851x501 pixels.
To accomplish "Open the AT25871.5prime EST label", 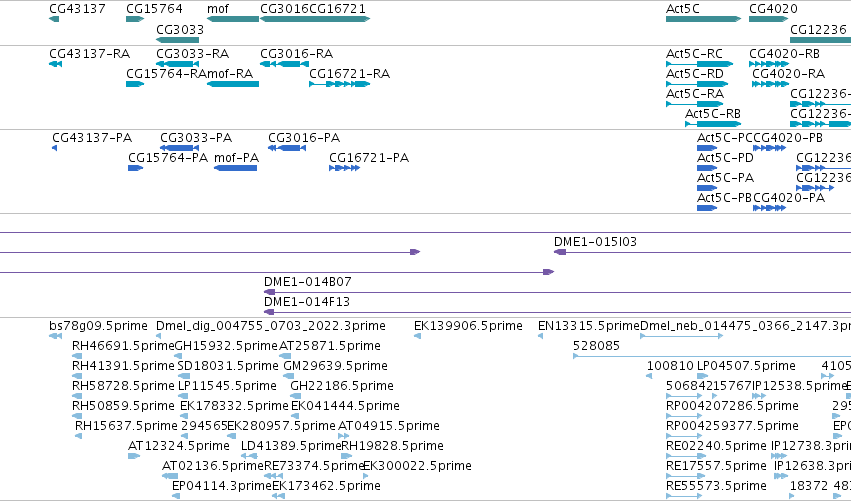I will (330, 346).
